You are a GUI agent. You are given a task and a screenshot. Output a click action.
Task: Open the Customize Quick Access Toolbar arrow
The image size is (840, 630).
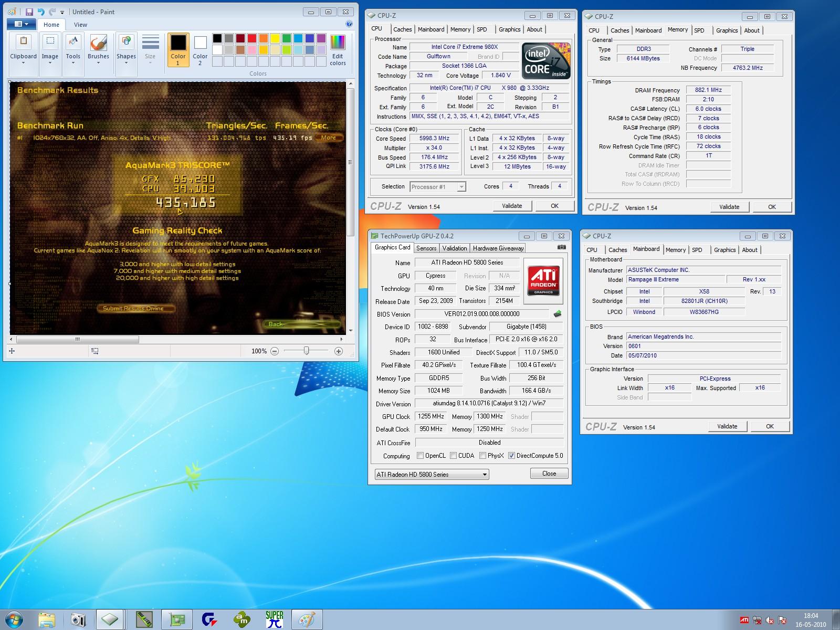[x=62, y=12]
